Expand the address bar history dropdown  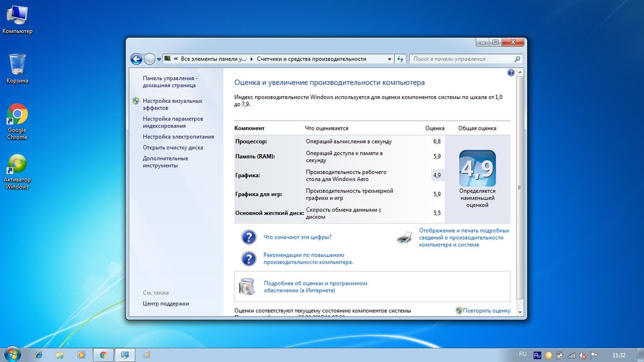389,59
